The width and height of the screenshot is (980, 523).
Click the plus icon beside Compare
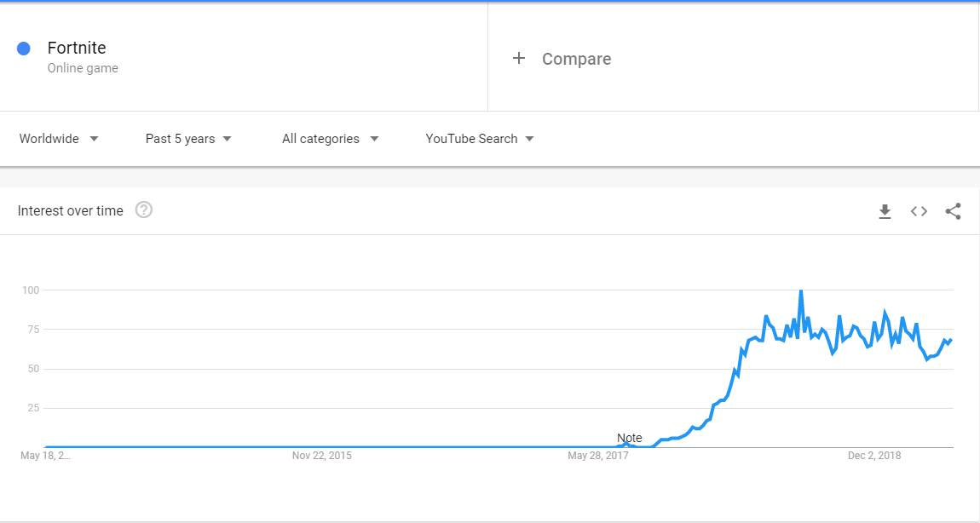pos(518,59)
